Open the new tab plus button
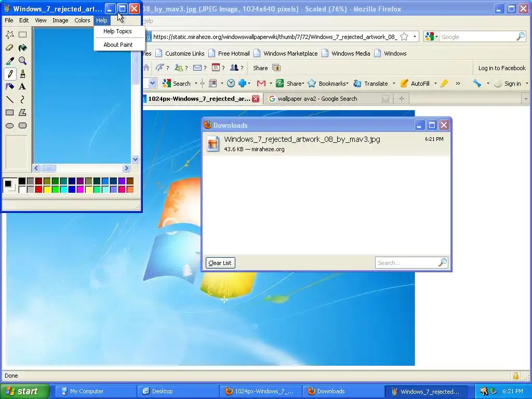The height and width of the screenshot is (399, 532). 402,99
